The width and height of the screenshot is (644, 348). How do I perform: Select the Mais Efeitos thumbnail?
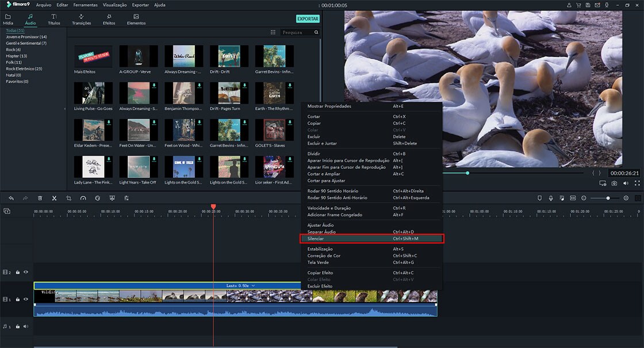pos(93,57)
